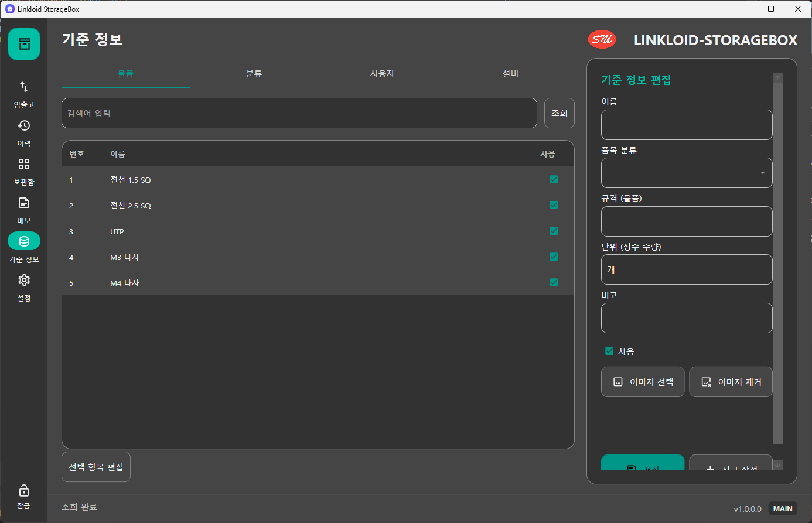Image resolution: width=812 pixels, height=523 pixels.
Task: Toggle the 사용 checkbox for 전선 2.5 SQ
Action: pos(554,206)
